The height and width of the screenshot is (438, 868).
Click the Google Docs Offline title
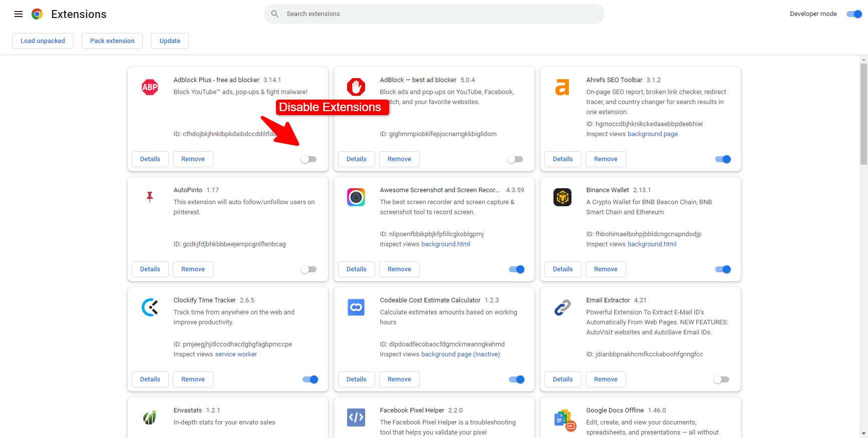coord(615,410)
